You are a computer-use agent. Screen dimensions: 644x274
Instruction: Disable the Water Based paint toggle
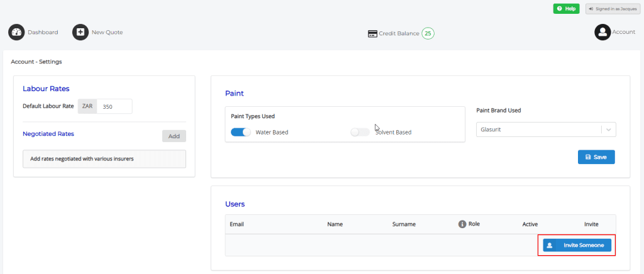240,132
